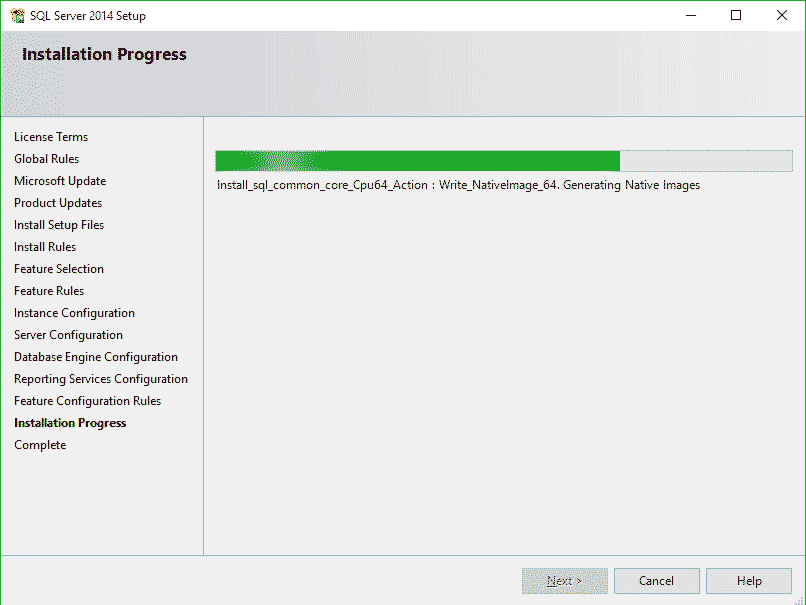The height and width of the screenshot is (605, 806).
Task: Click Feature Configuration Rules in sidebar
Action: [87, 400]
